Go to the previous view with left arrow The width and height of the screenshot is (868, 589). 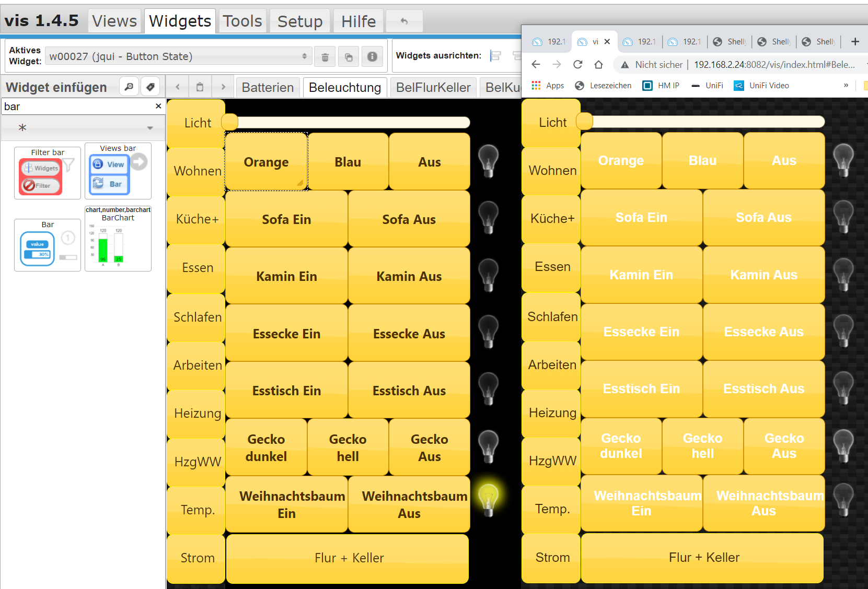[178, 87]
